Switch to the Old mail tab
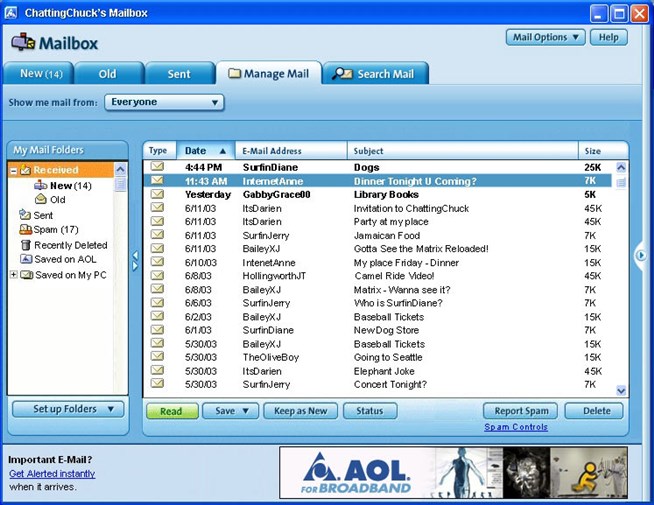This screenshot has width=654, height=505. pos(107,73)
